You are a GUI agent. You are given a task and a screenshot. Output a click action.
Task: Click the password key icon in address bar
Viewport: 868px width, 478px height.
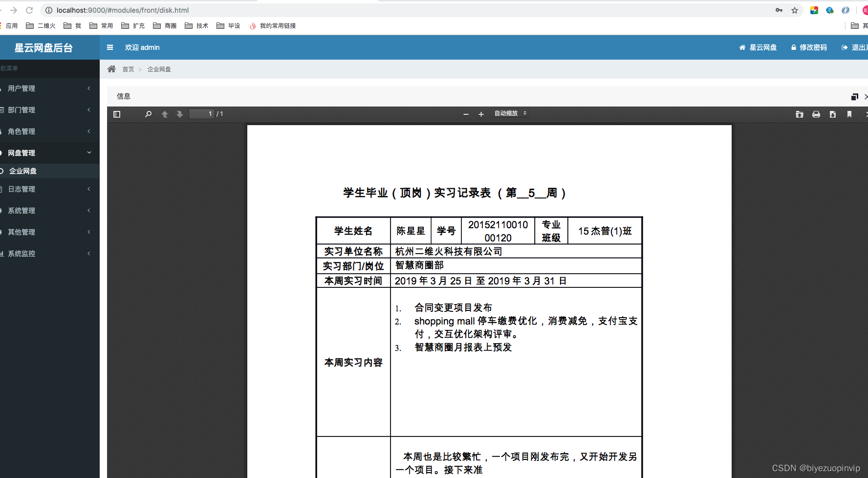click(x=779, y=10)
